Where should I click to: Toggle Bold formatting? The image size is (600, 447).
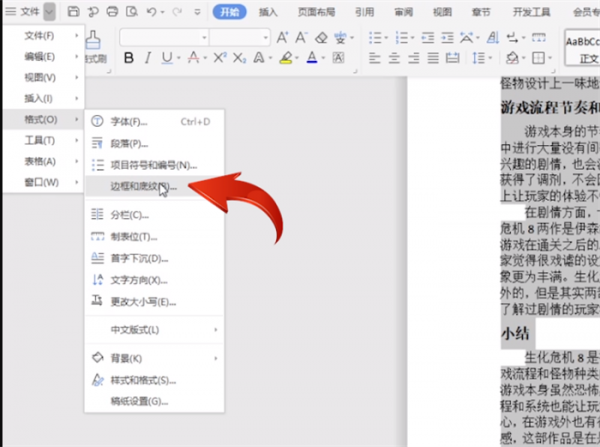tap(129, 58)
